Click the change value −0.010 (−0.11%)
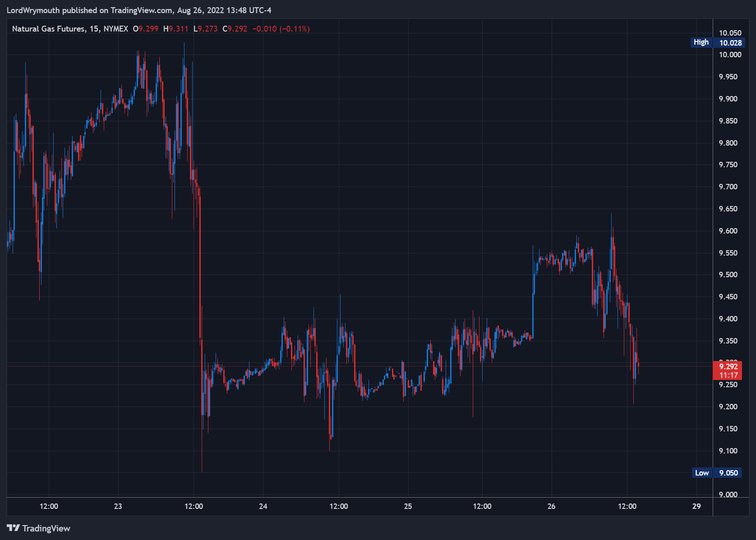This screenshot has width=756, height=540. (x=281, y=29)
